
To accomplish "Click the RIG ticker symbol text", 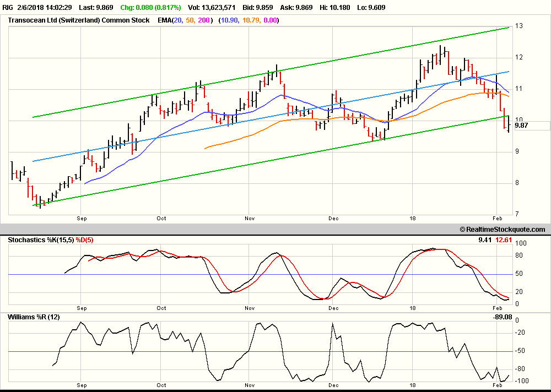I will point(8,7).
